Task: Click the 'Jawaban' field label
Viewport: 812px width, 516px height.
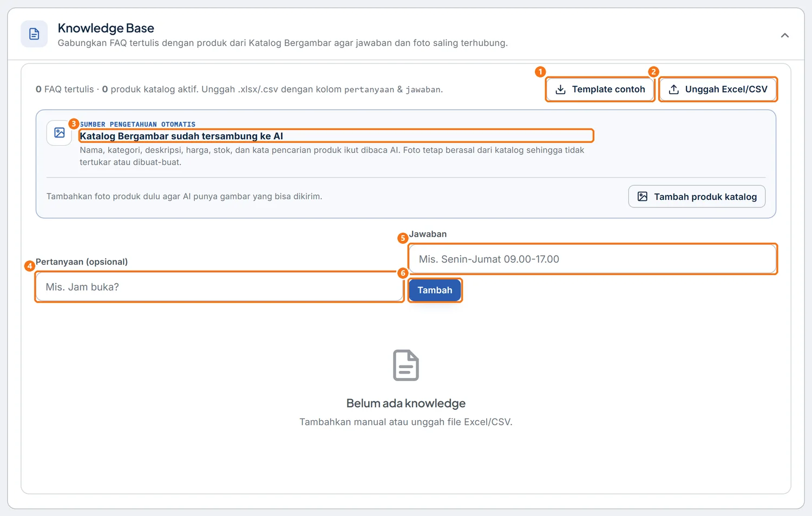Action: (428, 234)
